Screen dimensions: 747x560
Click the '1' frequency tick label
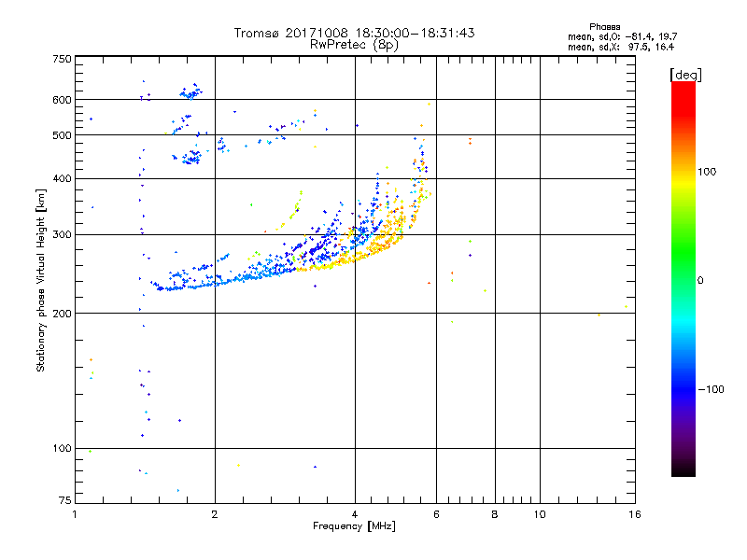tap(75, 514)
